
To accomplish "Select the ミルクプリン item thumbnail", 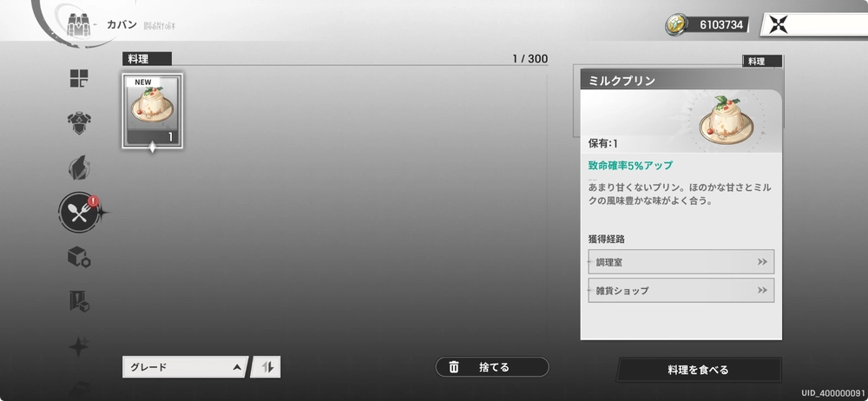I will click(152, 111).
